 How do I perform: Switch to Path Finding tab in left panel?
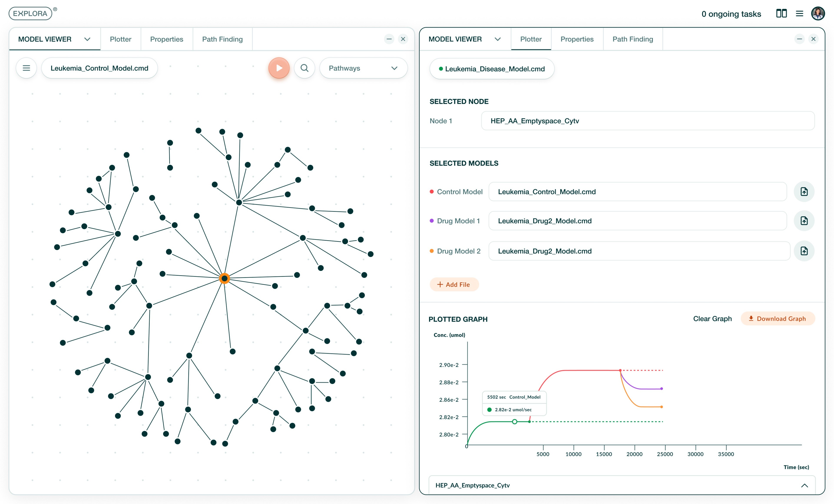pyautogui.click(x=222, y=39)
